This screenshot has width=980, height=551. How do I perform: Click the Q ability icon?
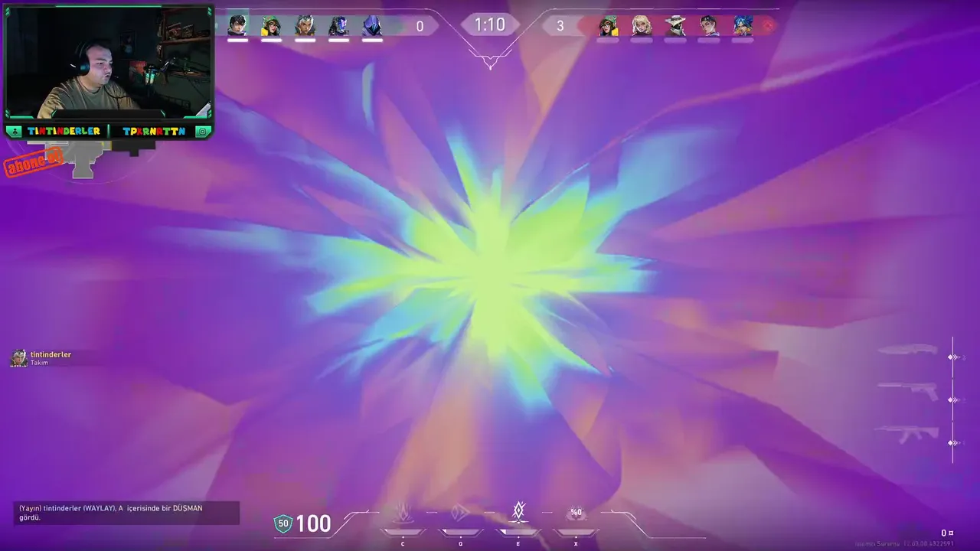click(x=460, y=512)
